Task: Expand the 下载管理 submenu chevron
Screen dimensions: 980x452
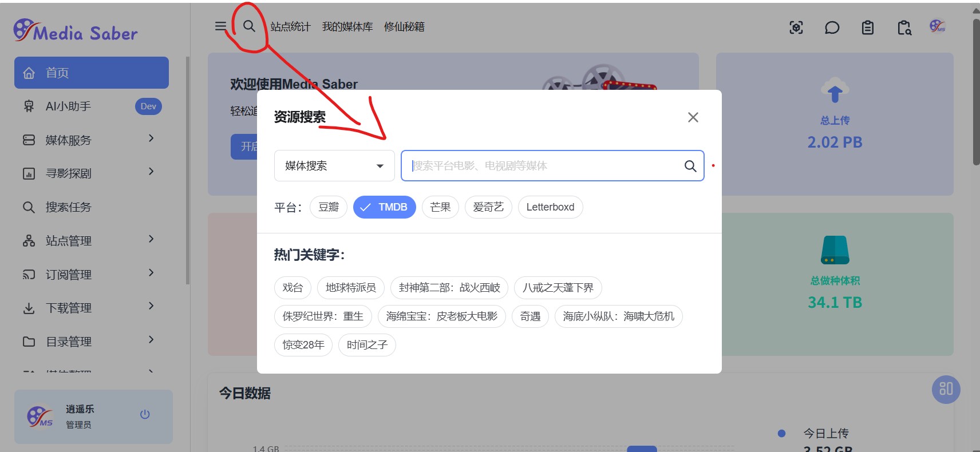Action: tap(151, 306)
